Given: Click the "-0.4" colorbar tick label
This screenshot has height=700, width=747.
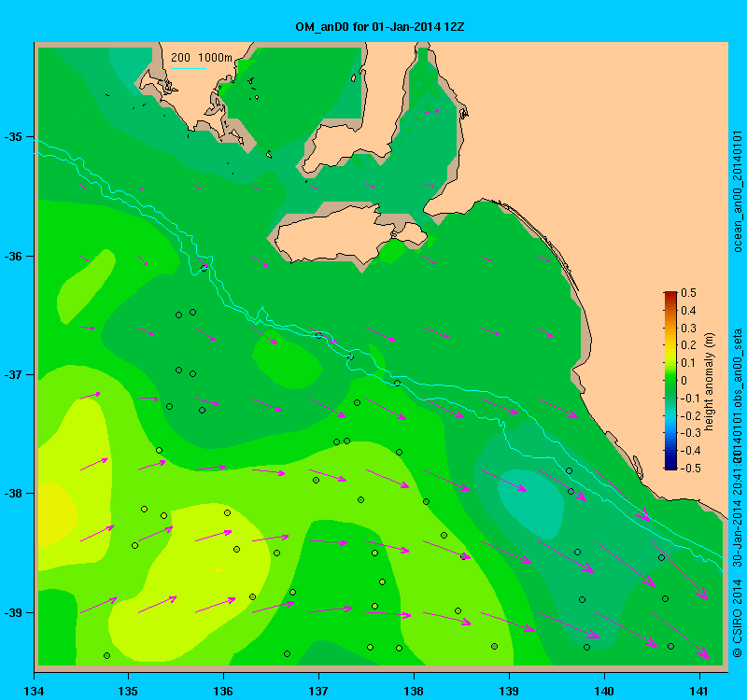Looking at the screenshot, I should 690,451.
